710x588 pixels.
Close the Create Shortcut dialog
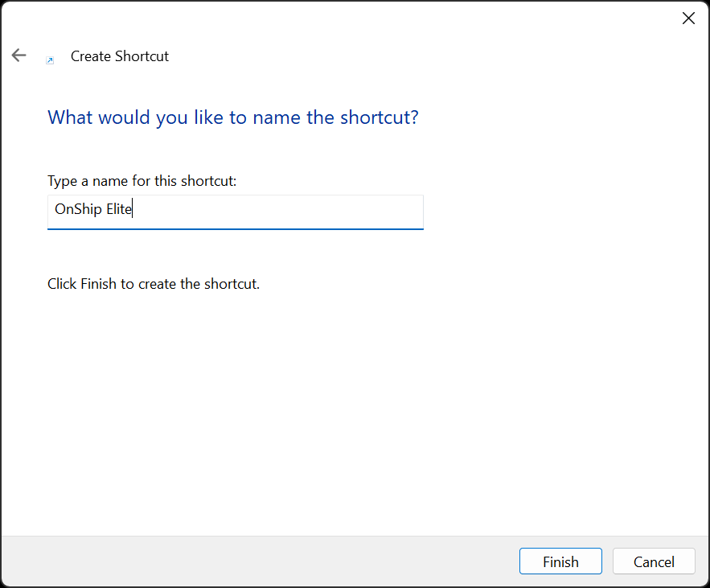[x=688, y=19]
